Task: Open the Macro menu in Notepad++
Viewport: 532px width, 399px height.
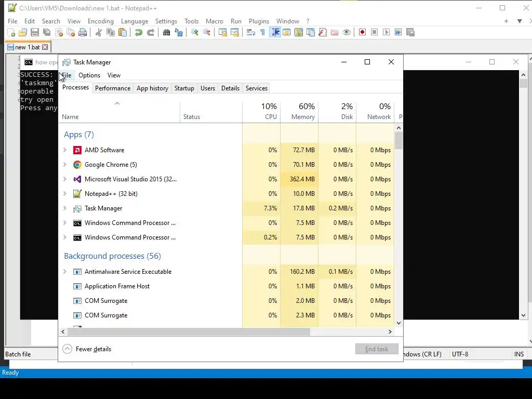Action: [215, 21]
